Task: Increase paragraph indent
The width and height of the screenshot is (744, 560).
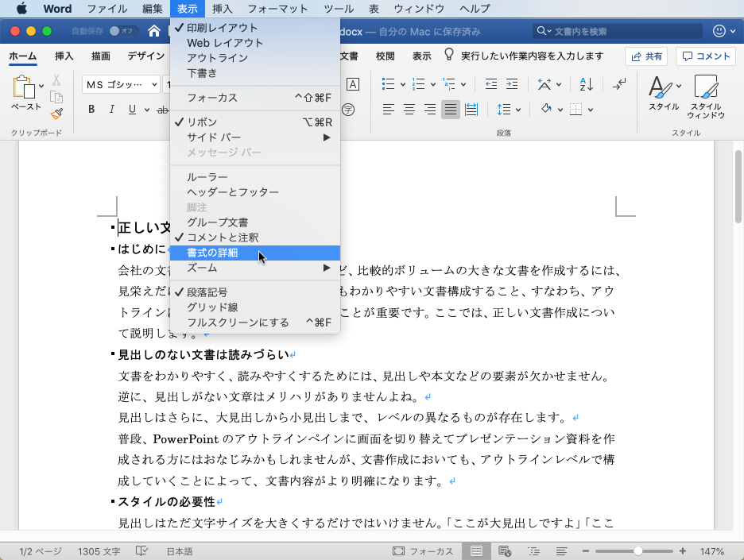Action: click(x=512, y=84)
